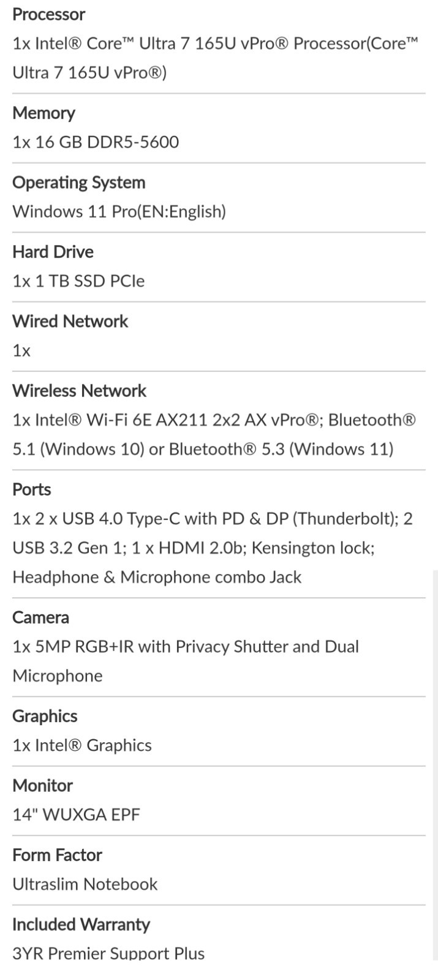The image size is (438, 980).
Task: Select the Processor heading
Action: click(x=49, y=14)
